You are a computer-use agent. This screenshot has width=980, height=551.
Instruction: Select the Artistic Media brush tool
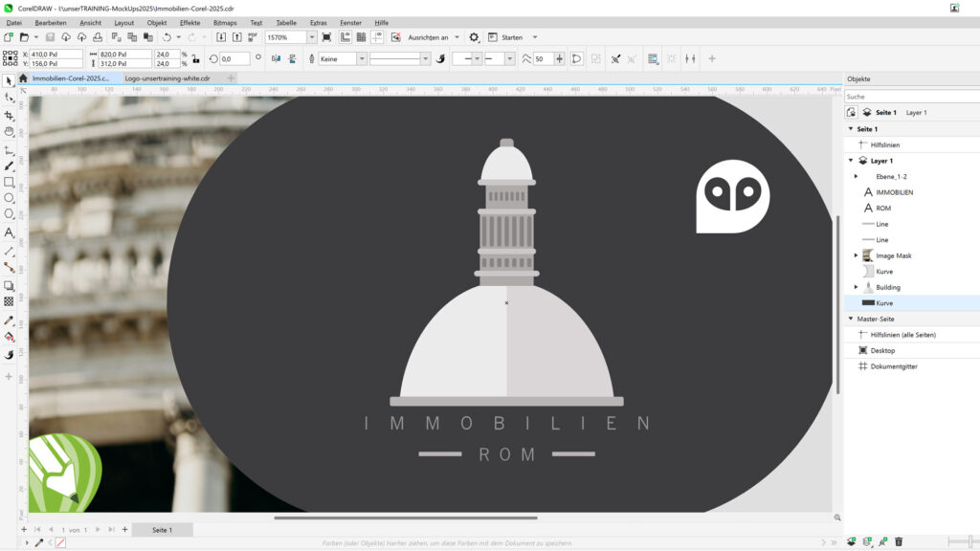[9, 166]
